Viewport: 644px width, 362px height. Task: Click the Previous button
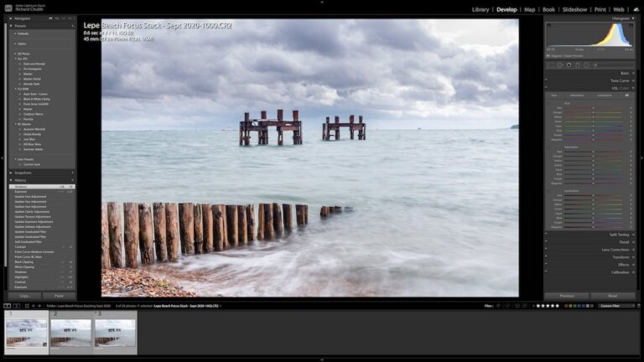(567, 296)
